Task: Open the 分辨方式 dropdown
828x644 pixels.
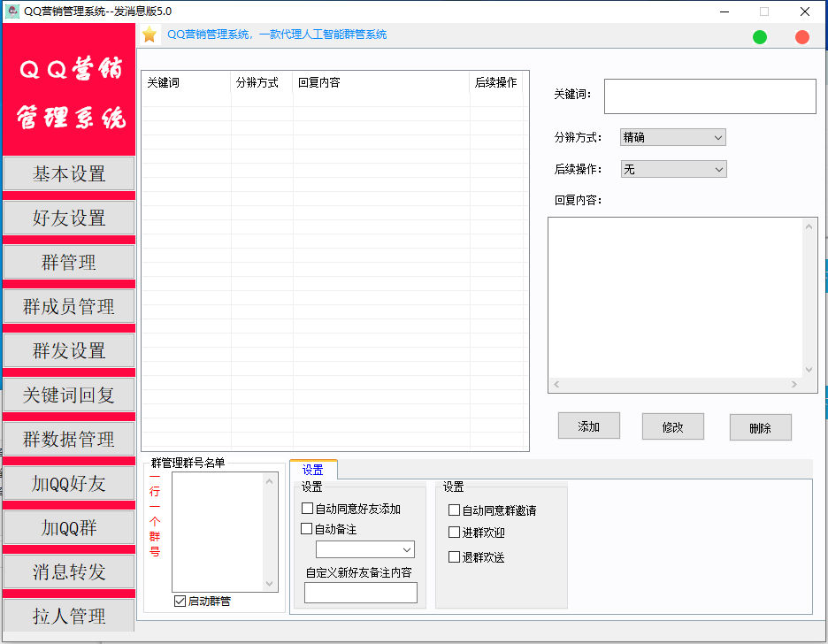Action: pos(672,137)
